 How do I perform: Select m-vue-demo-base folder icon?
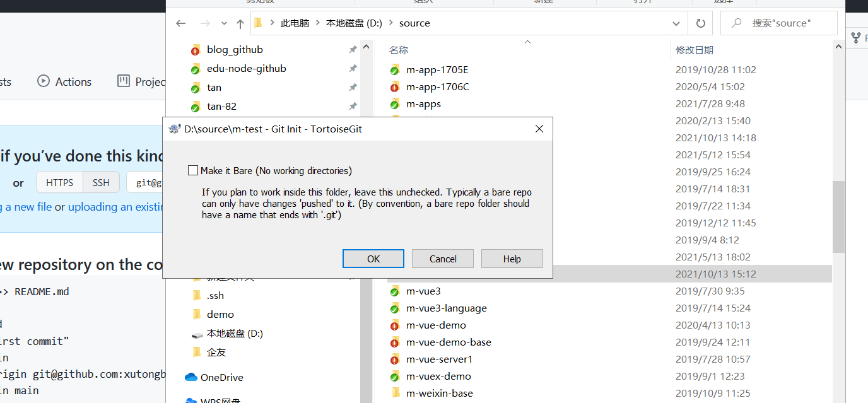click(x=395, y=342)
